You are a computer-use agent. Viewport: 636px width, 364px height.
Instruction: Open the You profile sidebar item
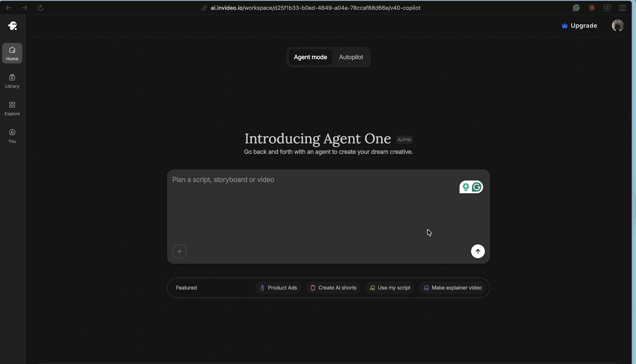coord(12,136)
